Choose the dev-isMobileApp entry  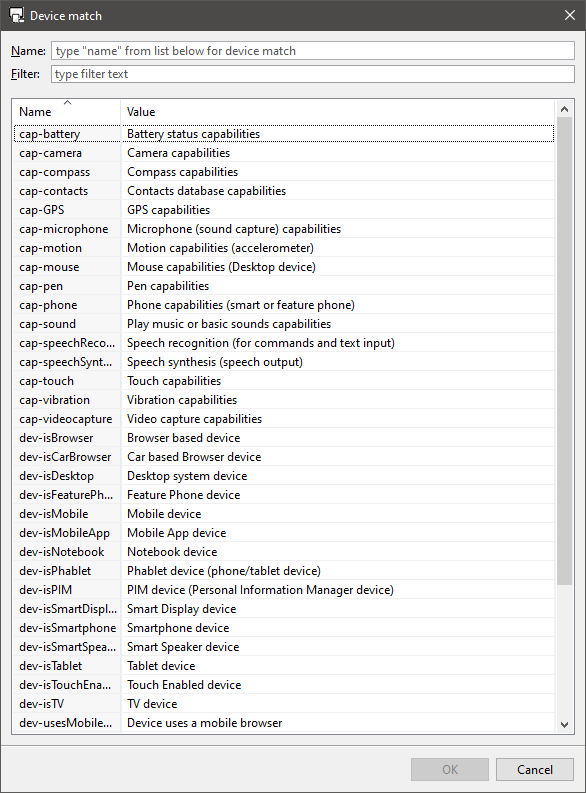pyautogui.click(x=284, y=533)
